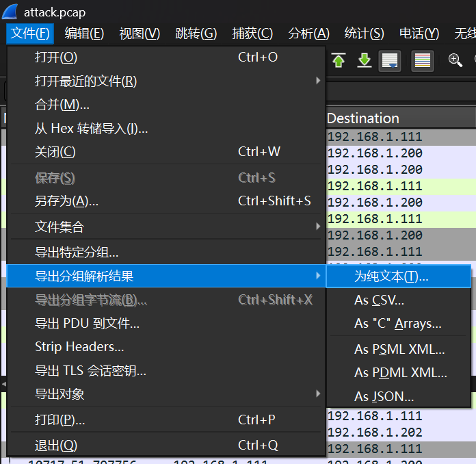Click 另存为 to save file as
This screenshot has height=464, width=476.
(66, 201)
